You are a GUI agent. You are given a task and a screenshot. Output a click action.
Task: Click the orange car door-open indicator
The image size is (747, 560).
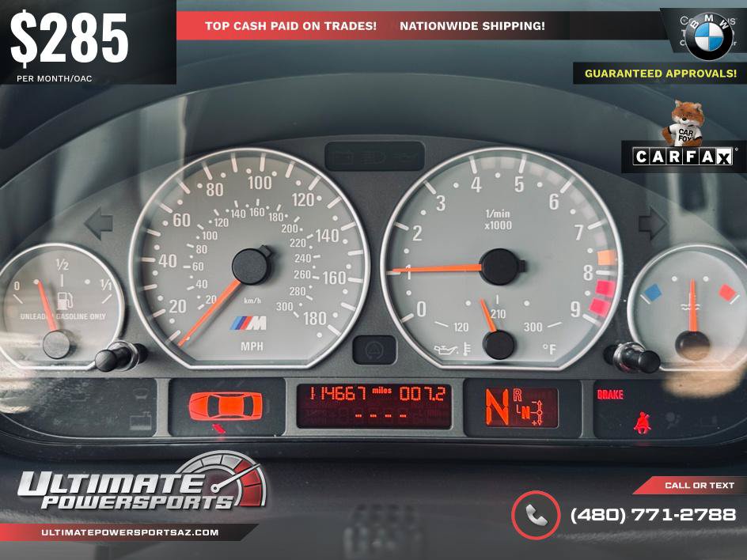click(x=226, y=407)
